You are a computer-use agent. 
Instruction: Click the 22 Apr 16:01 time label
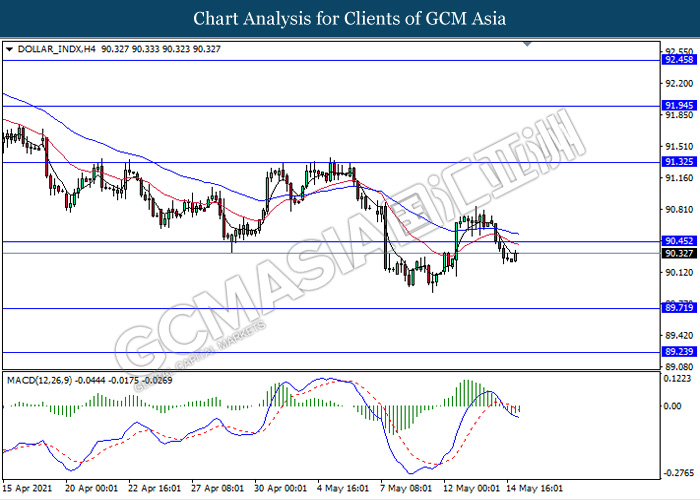154,488
